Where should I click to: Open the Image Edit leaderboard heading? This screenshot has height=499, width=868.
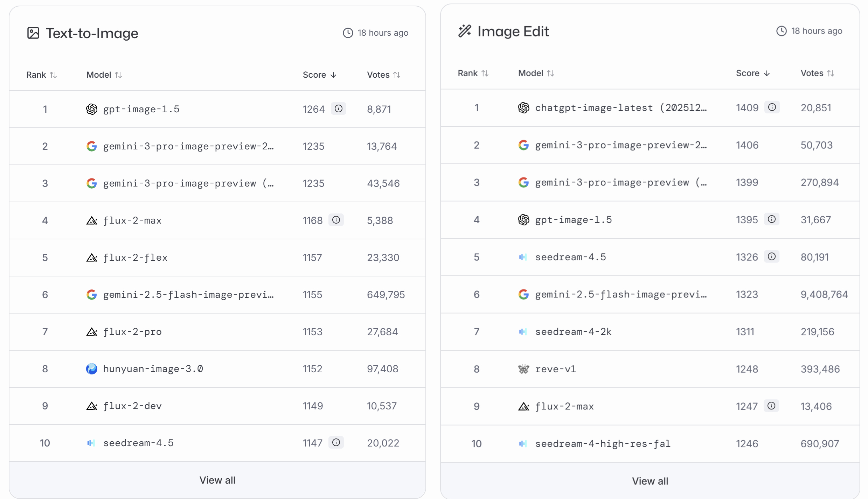coord(513,31)
